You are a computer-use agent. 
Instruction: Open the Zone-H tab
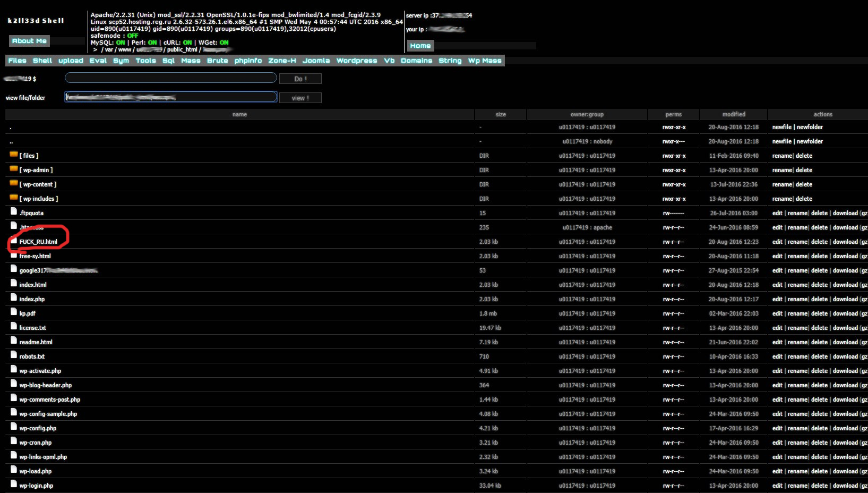pyautogui.click(x=282, y=61)
